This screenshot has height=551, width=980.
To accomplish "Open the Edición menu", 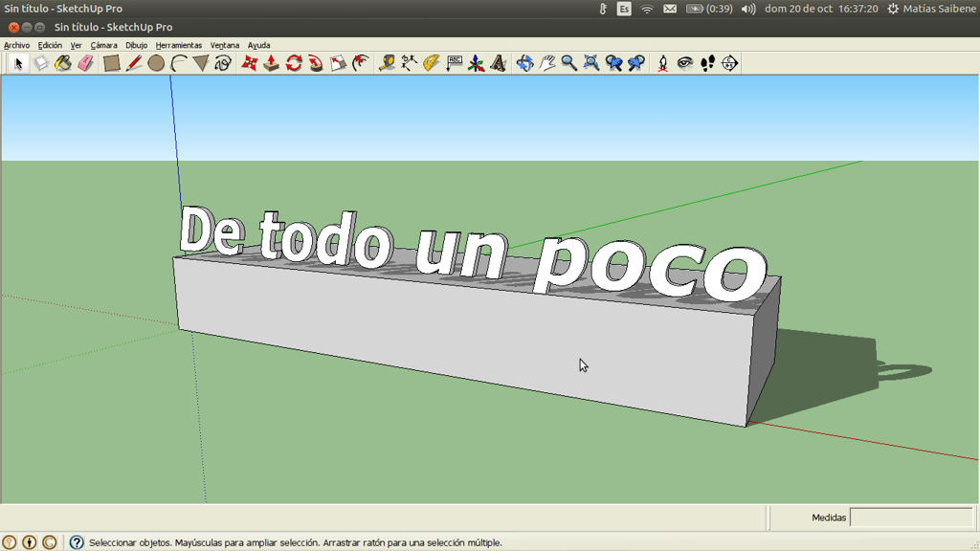I will click(x=50, y=45).
